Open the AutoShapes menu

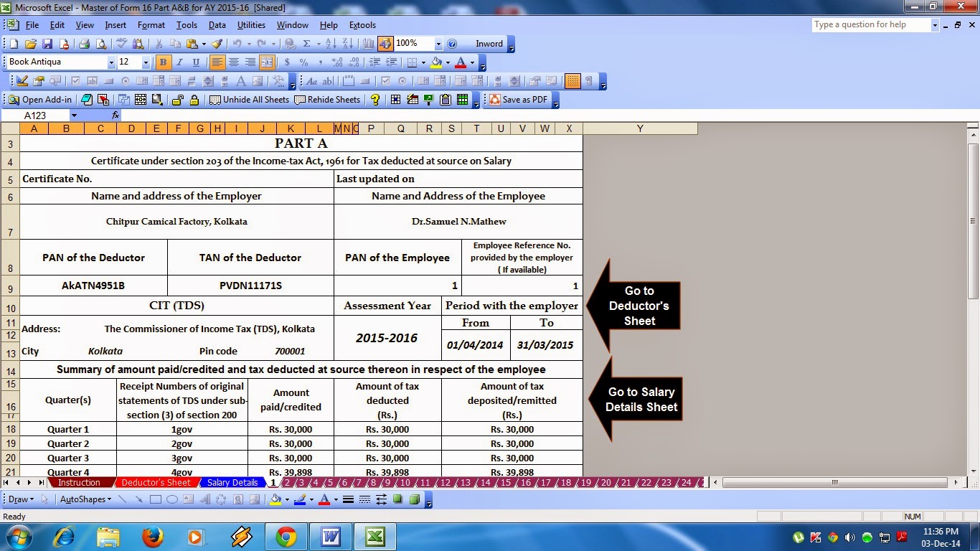(85, 499)
